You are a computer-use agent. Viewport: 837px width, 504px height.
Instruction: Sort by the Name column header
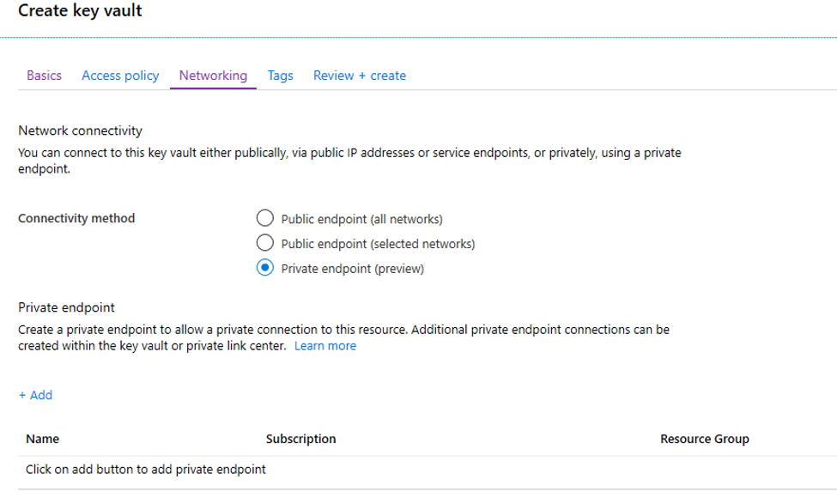point(43,439)
